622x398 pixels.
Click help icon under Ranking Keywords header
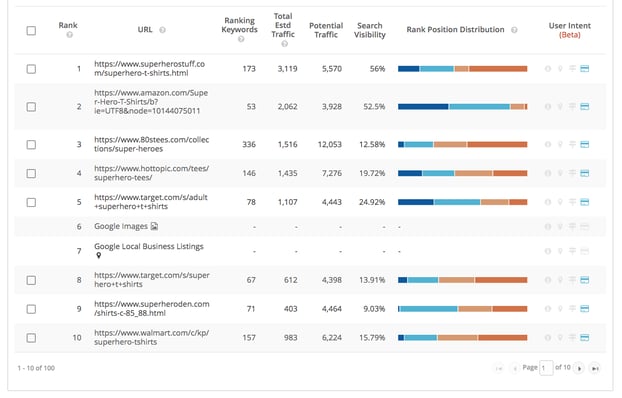(241, 39)
